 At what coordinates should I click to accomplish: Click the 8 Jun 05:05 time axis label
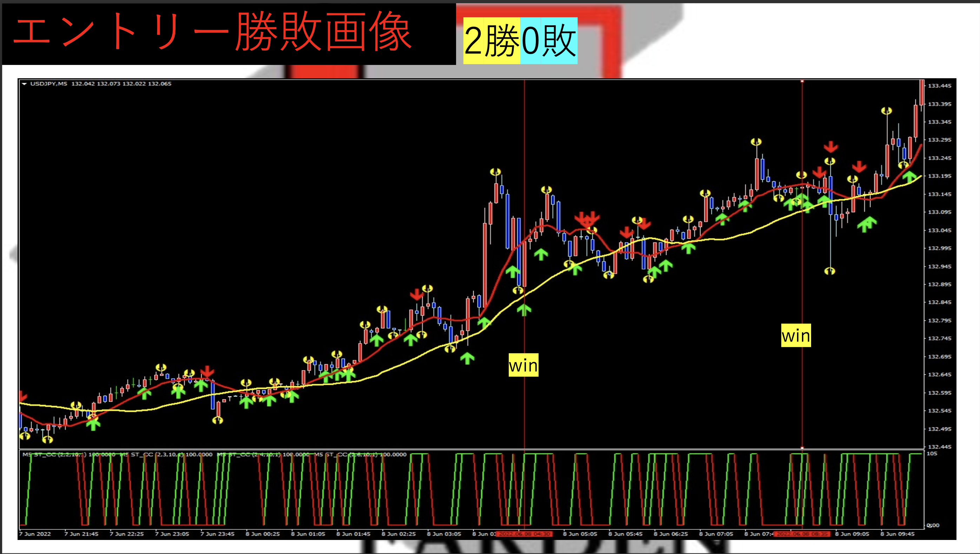580,534
